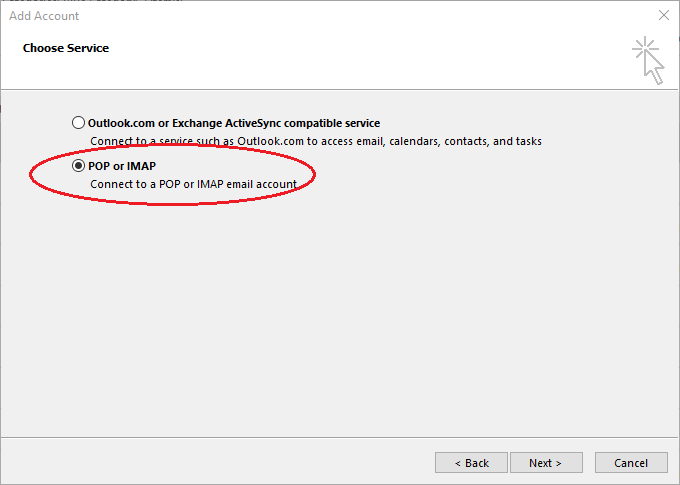Close the Add Account dialog with X
The width and height of the screenshot is (680, 485).
664,15
